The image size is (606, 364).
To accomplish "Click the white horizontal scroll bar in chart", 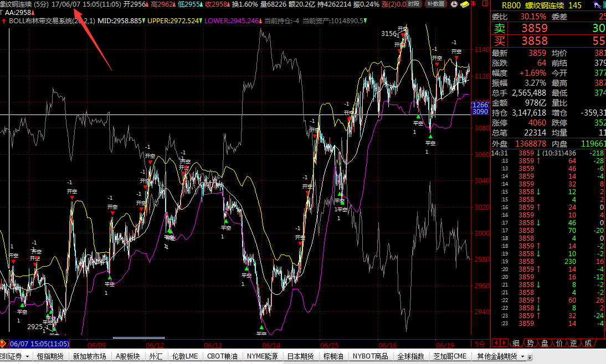I will 138,338.
